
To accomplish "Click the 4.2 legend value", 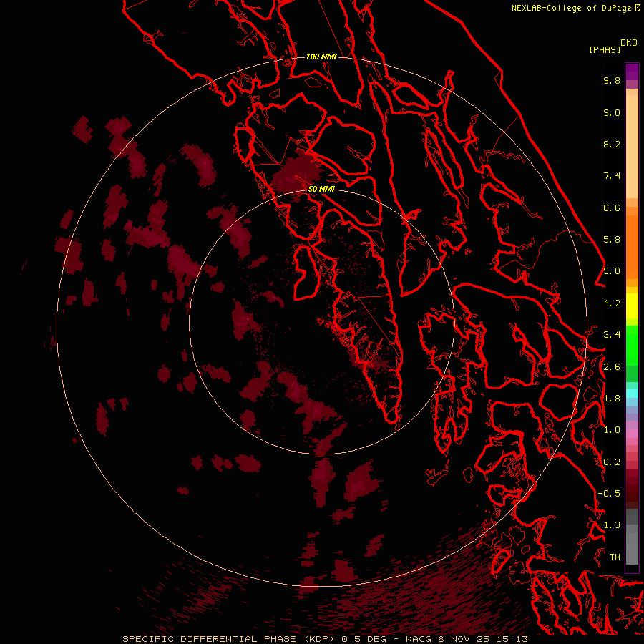I will click(612, 303).
